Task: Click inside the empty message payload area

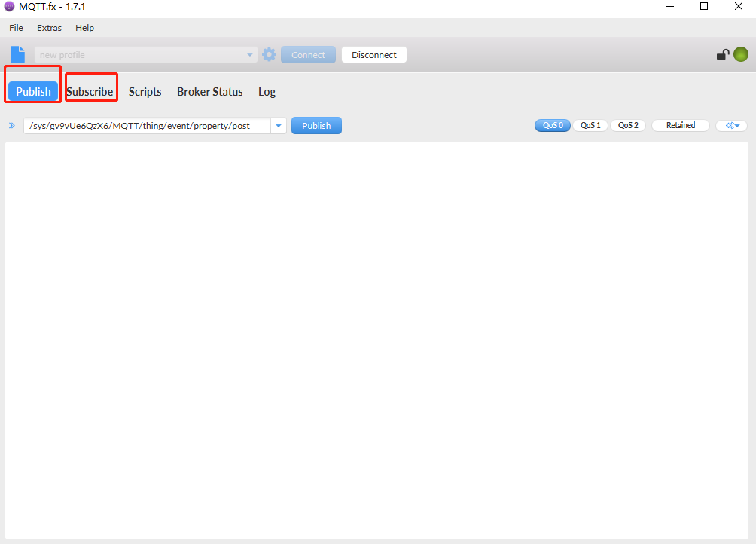Action: [x=376, y=340]
